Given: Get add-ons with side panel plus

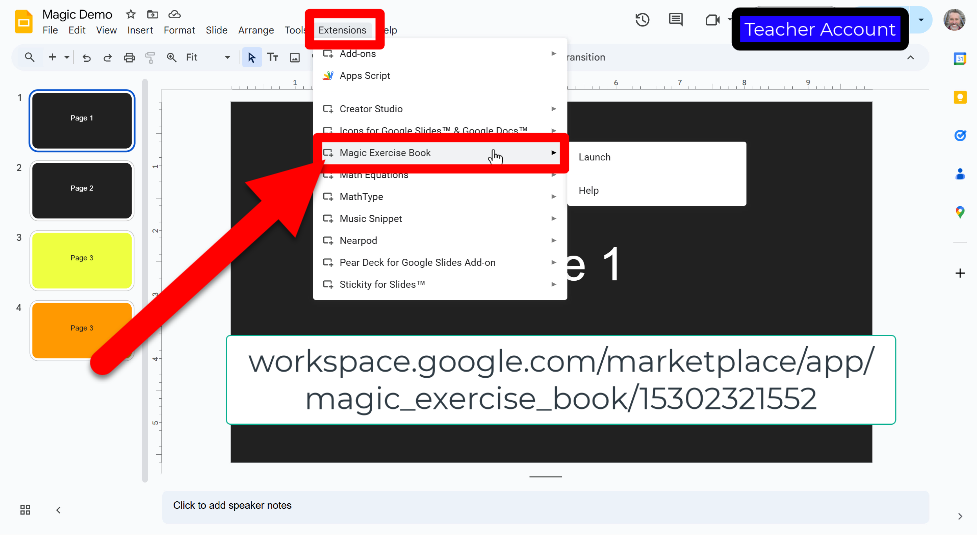Looking at the screenshot, I should (x=960, y=273).
